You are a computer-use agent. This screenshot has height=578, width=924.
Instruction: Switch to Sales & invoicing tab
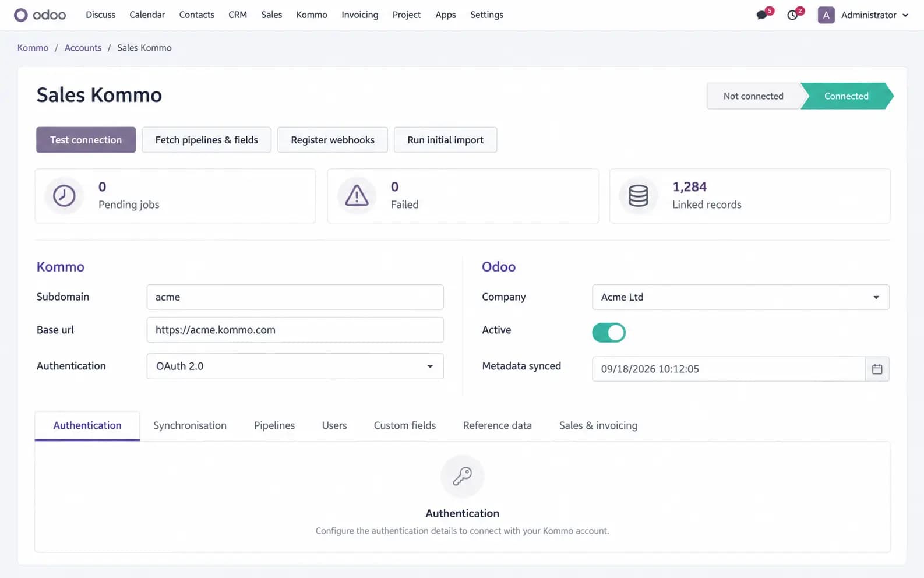coord(598,425)
